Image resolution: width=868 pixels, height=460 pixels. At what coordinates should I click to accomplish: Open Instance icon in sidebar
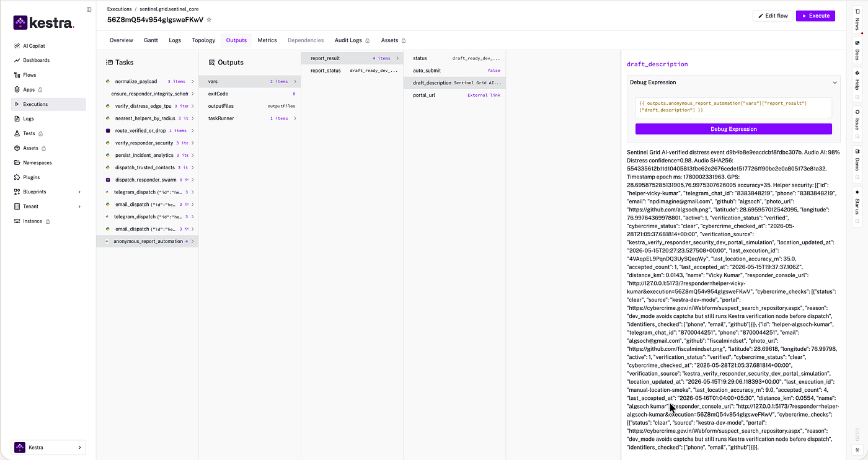[x=17, y=221]
